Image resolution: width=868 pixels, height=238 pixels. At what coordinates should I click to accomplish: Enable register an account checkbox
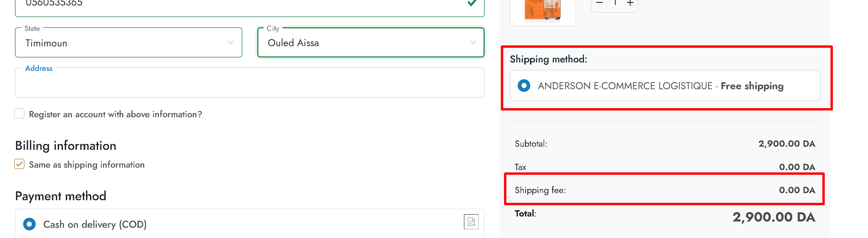20,114
